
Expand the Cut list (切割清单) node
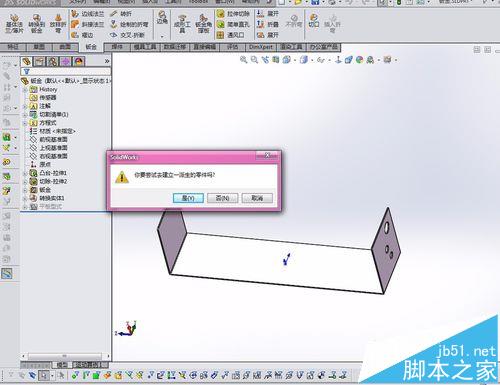coord(25,115)
